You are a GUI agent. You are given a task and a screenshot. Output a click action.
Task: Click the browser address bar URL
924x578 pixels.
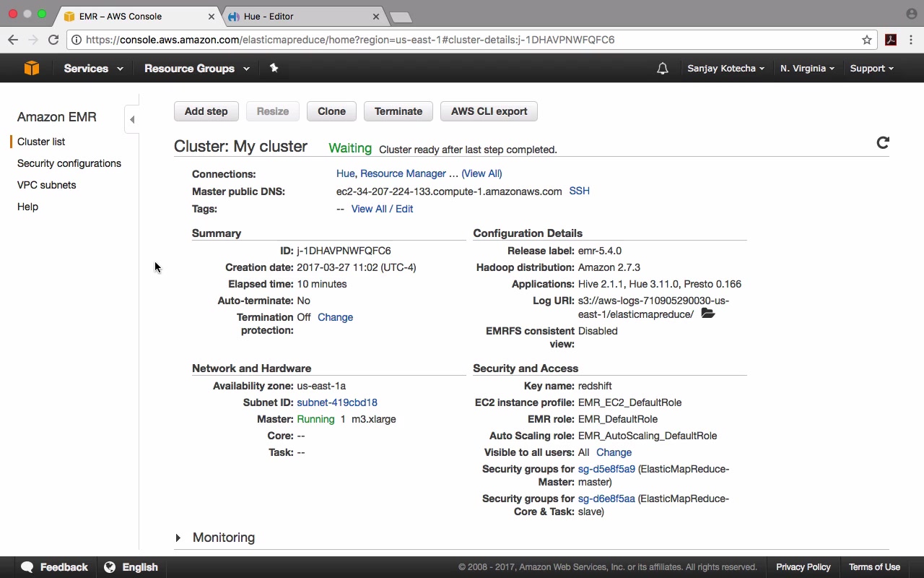tap(350, 40)
